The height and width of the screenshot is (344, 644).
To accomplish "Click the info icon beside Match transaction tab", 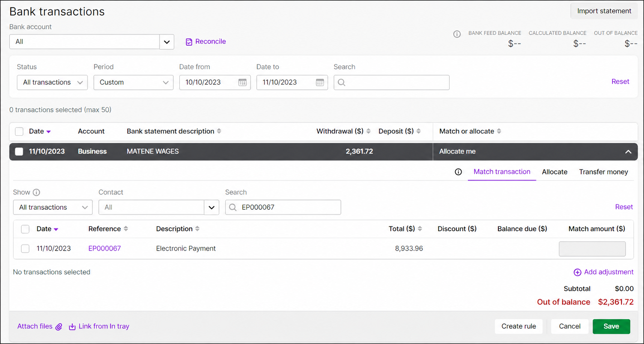I will (458, 172).
